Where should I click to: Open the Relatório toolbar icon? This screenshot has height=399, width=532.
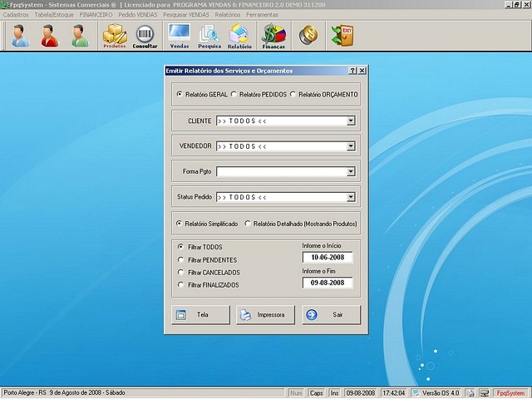point(239,36)
